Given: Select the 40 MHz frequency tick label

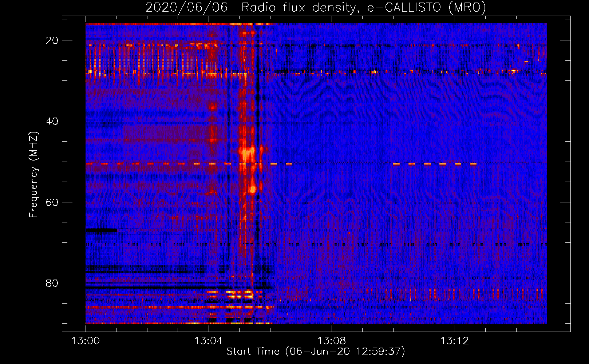Looking at the screenshot, I should point(52,121).
